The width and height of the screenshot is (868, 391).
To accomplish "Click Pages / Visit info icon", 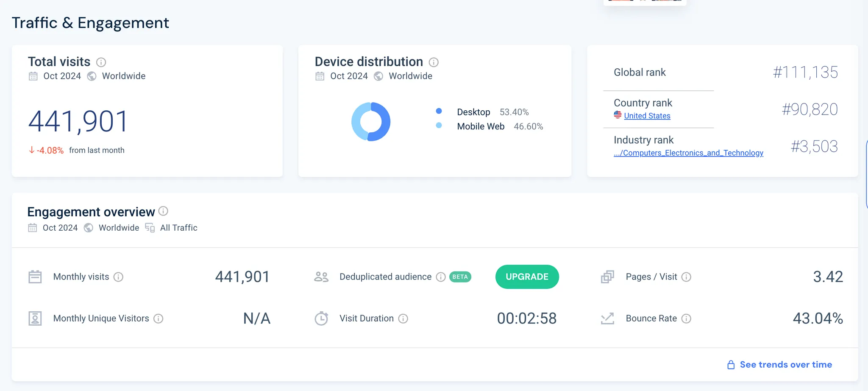I will pyautogui.click(x=686, y=277).
